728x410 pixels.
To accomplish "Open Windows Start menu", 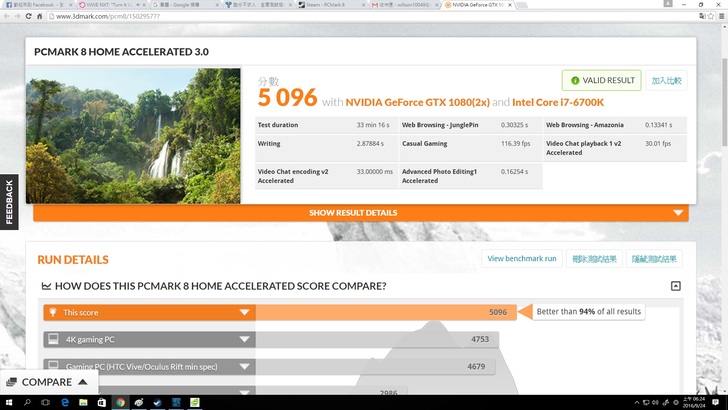I will coord(8,403).
